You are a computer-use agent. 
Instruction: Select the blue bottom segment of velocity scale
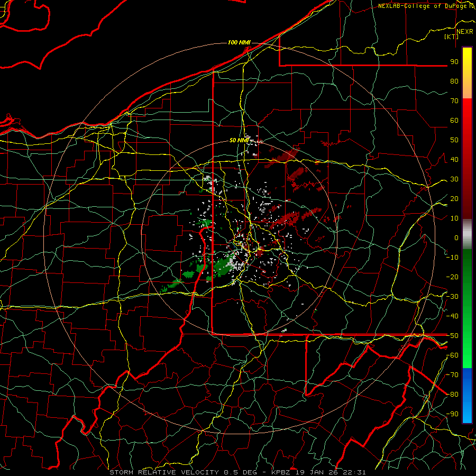pos(467,395)
